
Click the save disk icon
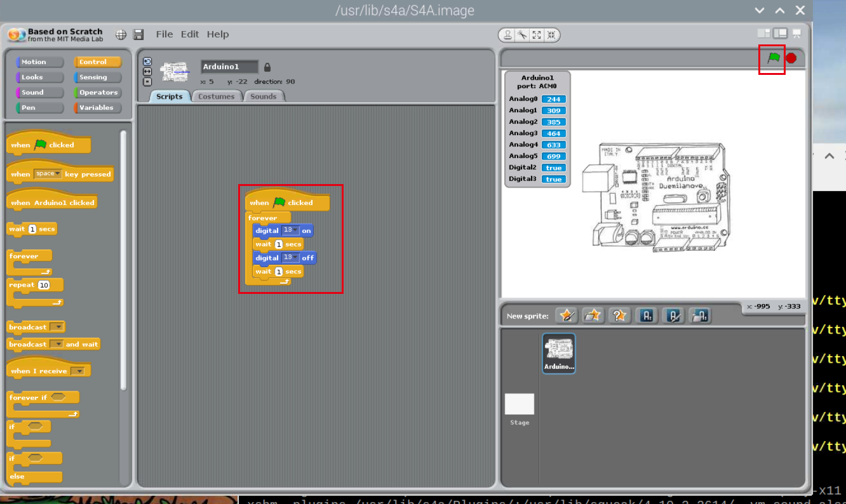138,35
